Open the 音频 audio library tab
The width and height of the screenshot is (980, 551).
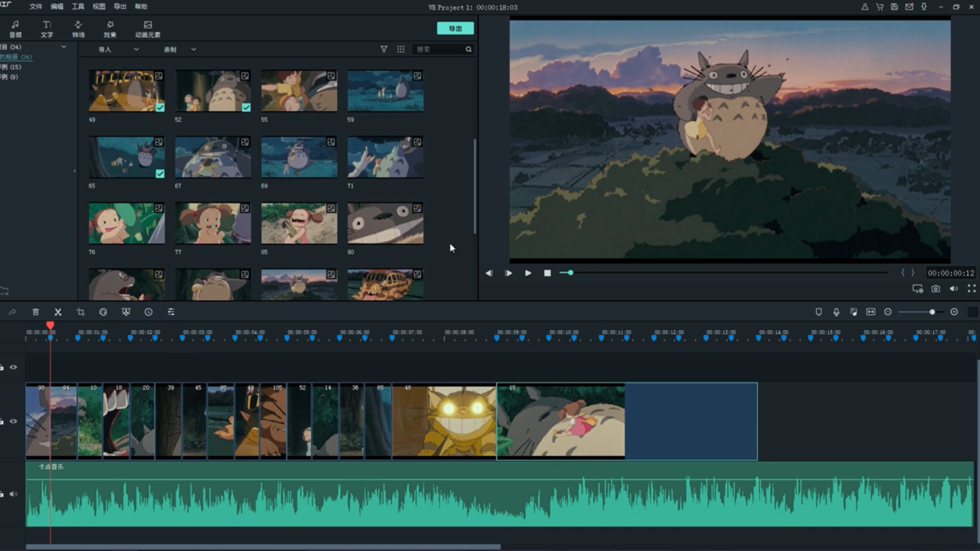[x=15, y=29]
